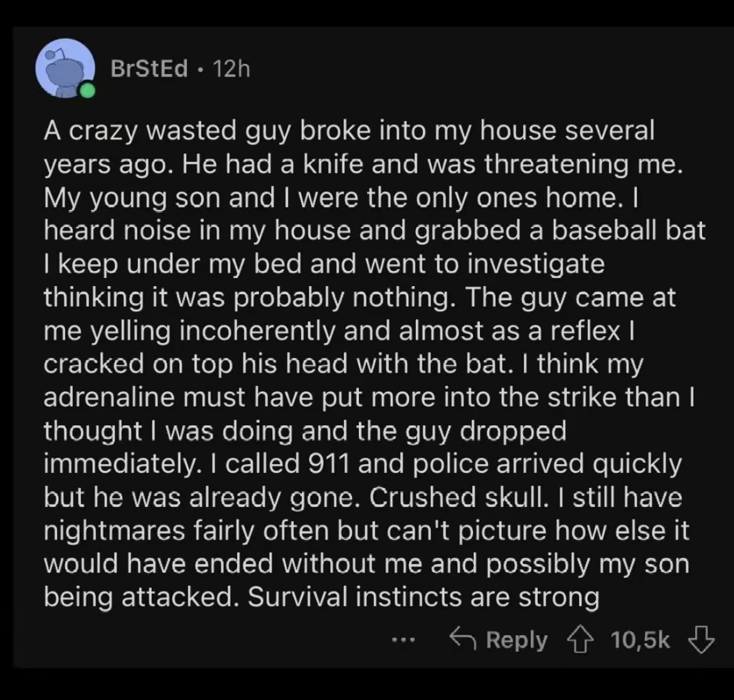Click the word "adrenaline" in the comment
This screenshot has height=700, width=734.
point(109,397)
